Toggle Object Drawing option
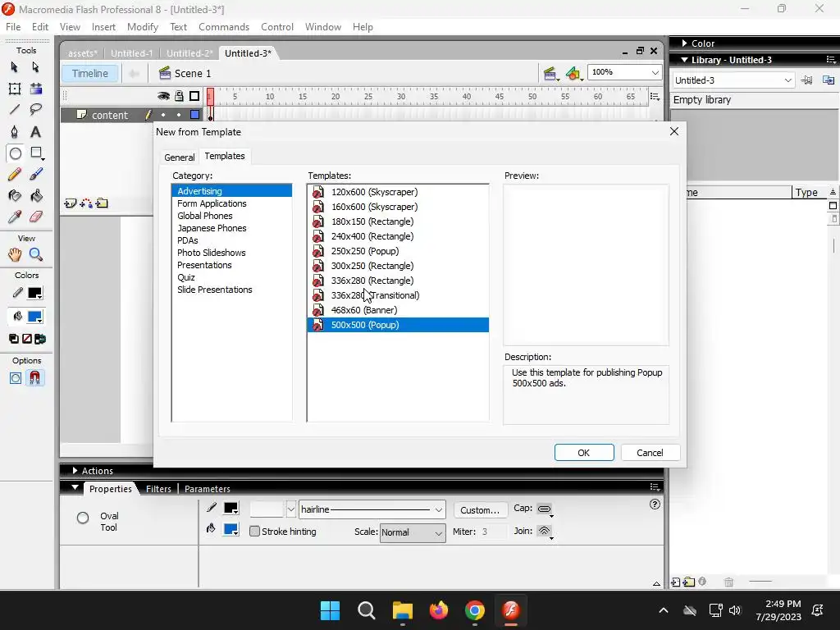 pos(15,378)
